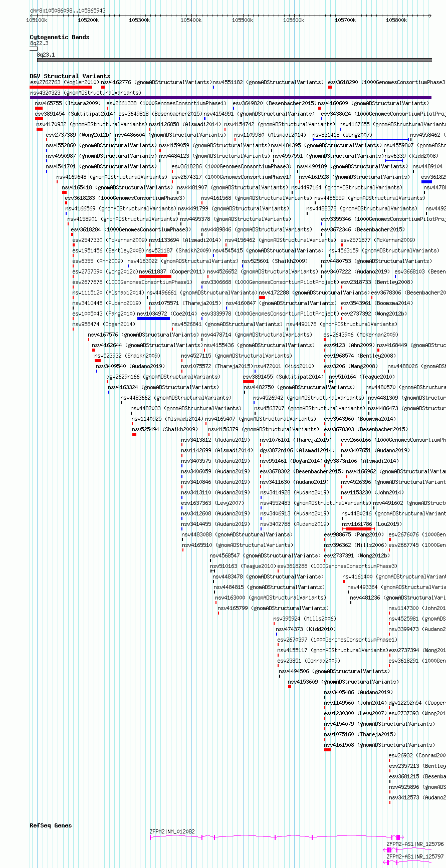The height and width of the screenshot is (868, 446).
Task: Click the 8q23.1 cytogenetic band bar
Action: point(234,60)
